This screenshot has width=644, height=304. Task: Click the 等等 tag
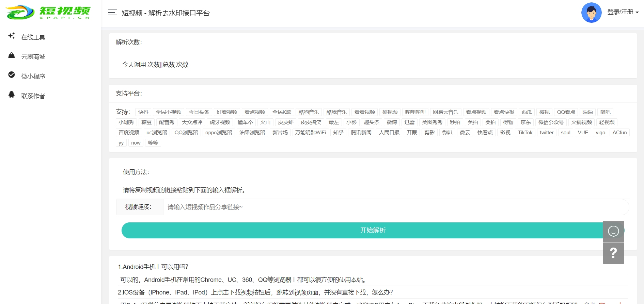click(x=153, y=143)
